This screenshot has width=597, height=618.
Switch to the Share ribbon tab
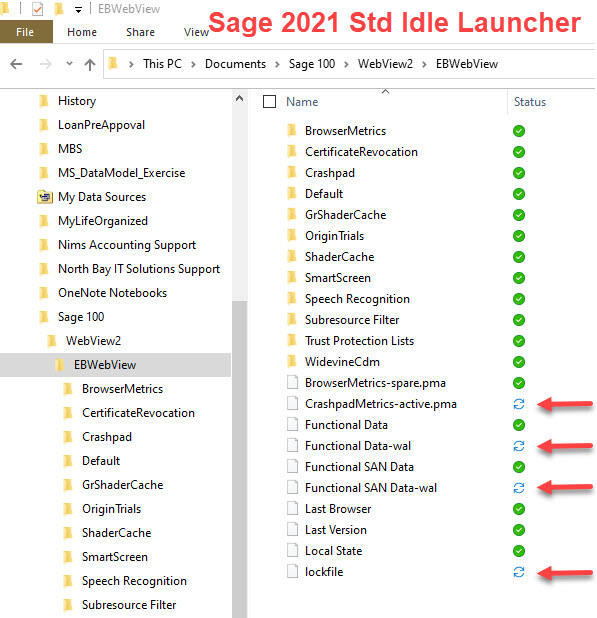pos(140,32)
